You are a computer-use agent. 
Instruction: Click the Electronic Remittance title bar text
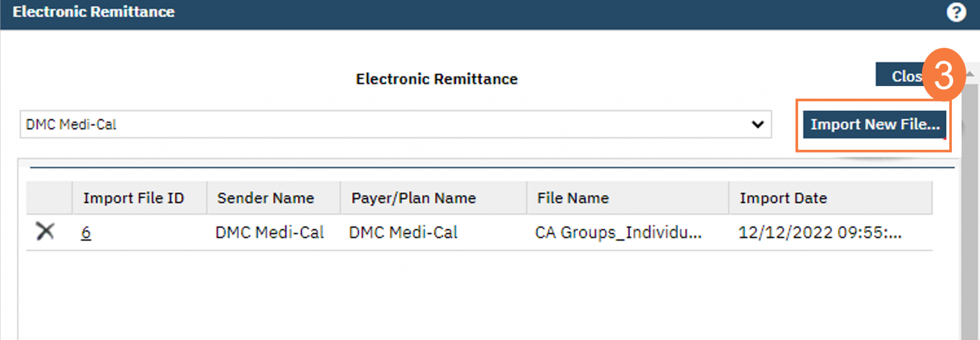click(x=94, y=12)
